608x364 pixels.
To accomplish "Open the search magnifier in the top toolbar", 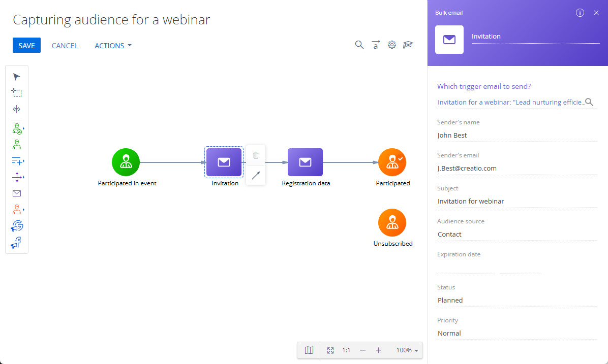I will (x=359, y=45).
